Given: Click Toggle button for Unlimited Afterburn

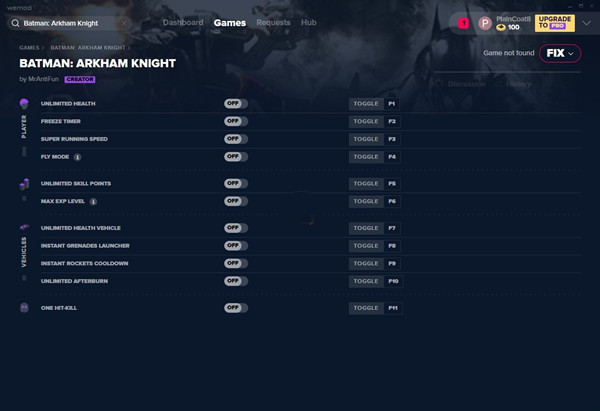Looking at the screenshot, I should coord(366,281).
